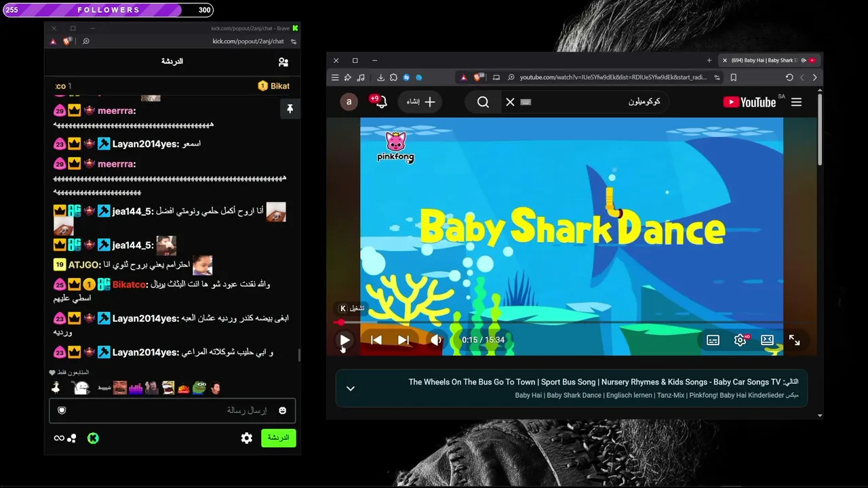The width and height of the screenshot is (868, 488).
Task: Open YouTube notifications bell
Action: [381, 102]
